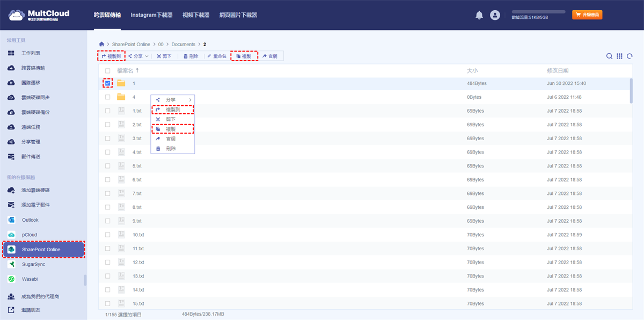Select the pCloud account
This screenshot has height=320, width=644.
[30, 235]
